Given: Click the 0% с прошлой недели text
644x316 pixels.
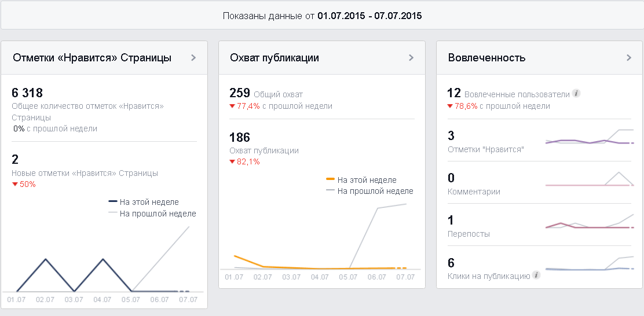Looking at the screenshot, I should coord(55,128).
